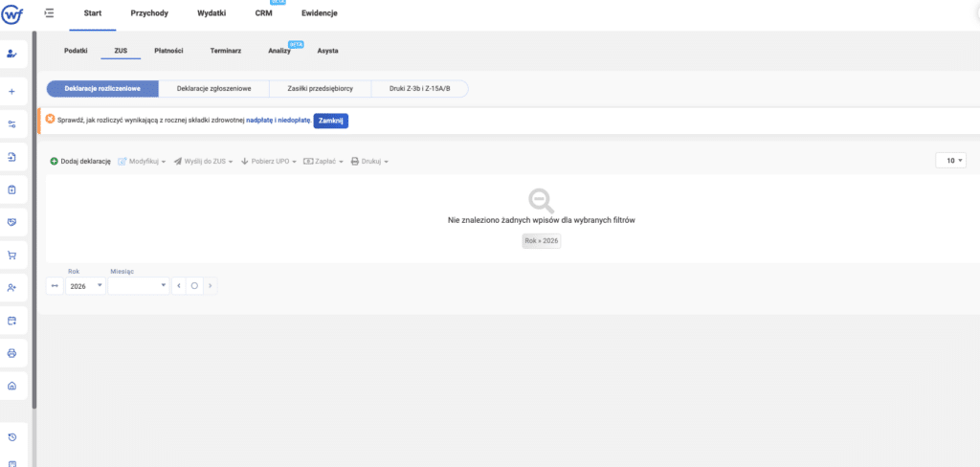
Task: Click the handshake sidebar icon
Action: click(x=11, y=222)
